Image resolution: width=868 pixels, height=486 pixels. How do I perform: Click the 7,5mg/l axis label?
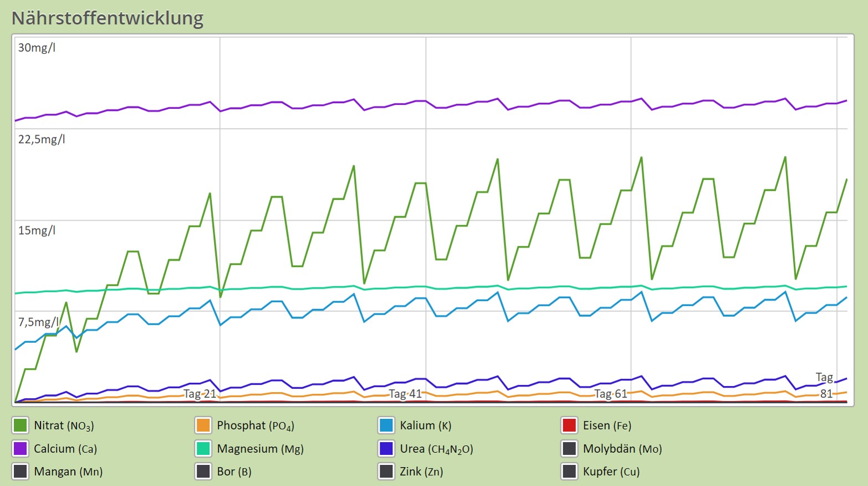(x=38, y=322)
